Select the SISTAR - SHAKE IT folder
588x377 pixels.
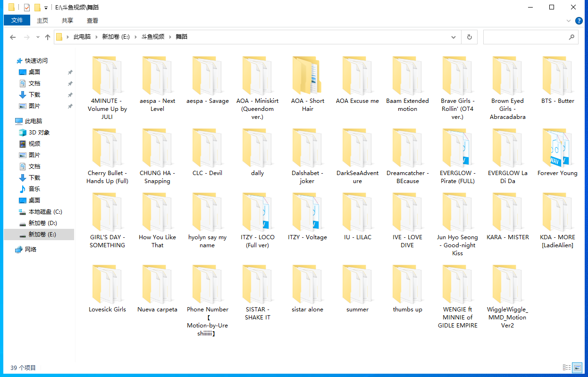tap(257, 293)
